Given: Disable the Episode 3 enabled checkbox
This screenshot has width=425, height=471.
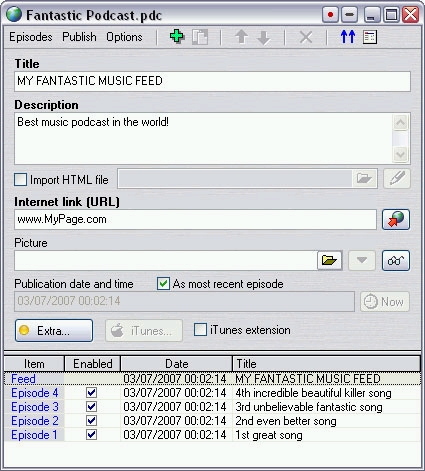Looking at the screenshot, I should 92,407.
